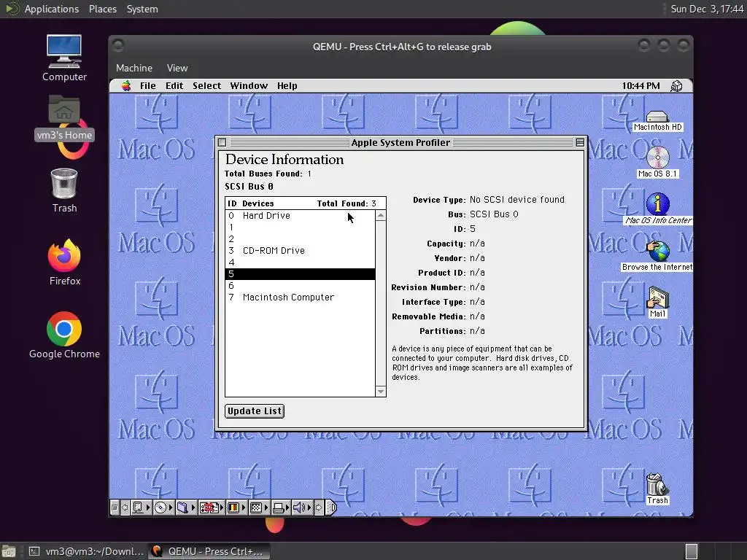The width and height of the screenshot is (747, 560).
Task: Open the host System menu
Action: click(x=142, y=9)
